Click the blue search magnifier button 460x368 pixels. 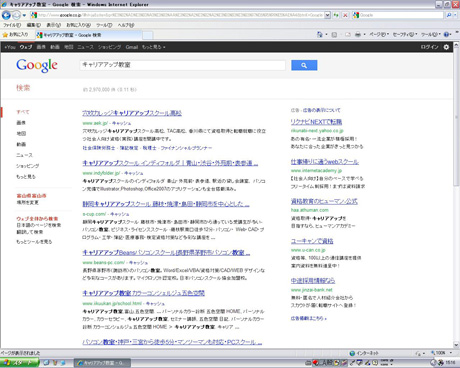click(304, 65)
